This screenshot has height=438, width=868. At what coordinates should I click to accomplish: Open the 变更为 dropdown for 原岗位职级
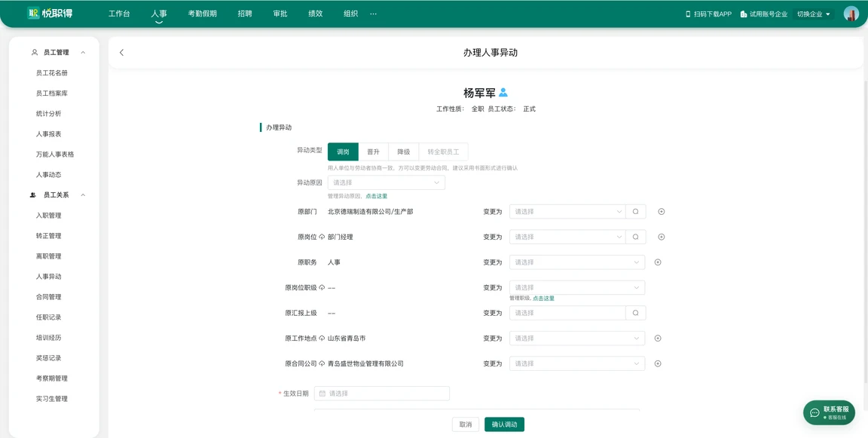point(577,288)
